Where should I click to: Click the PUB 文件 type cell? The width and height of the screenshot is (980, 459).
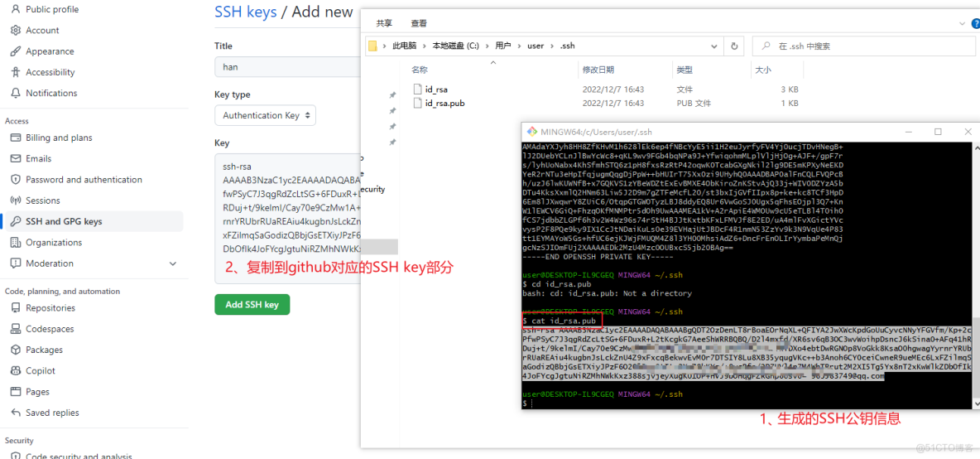coord(694,104)
